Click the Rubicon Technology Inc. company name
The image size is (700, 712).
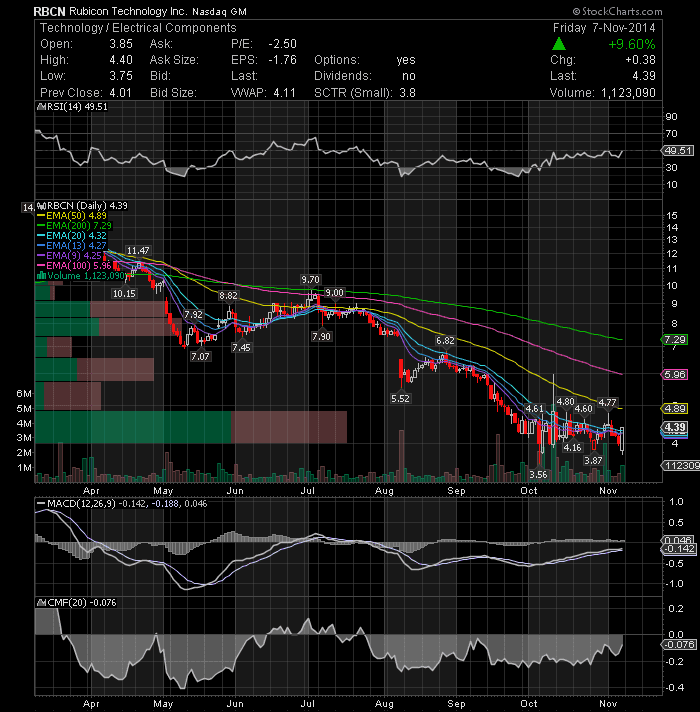[x=128, y=12]
